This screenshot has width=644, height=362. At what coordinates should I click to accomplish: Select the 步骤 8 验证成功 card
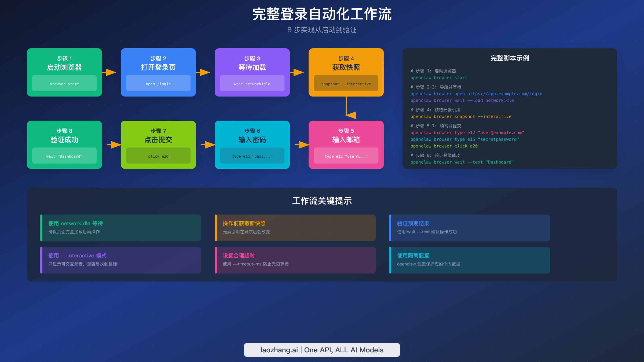tap(64, 137)
